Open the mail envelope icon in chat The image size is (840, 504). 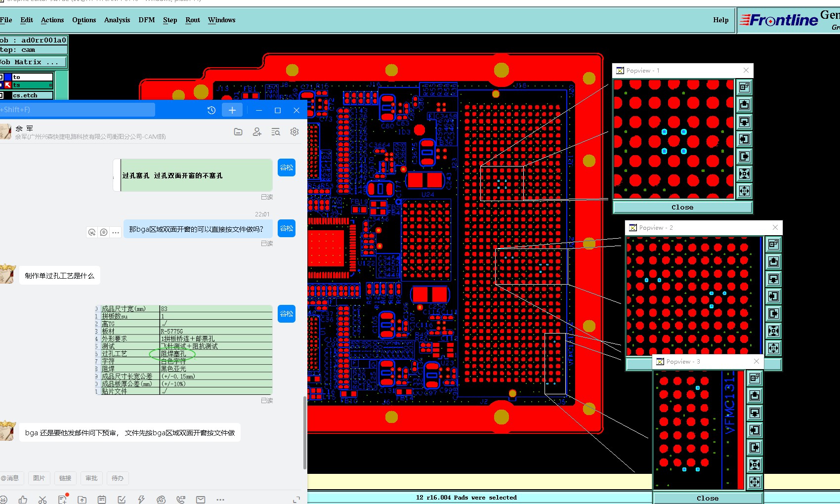coord(201,500)
